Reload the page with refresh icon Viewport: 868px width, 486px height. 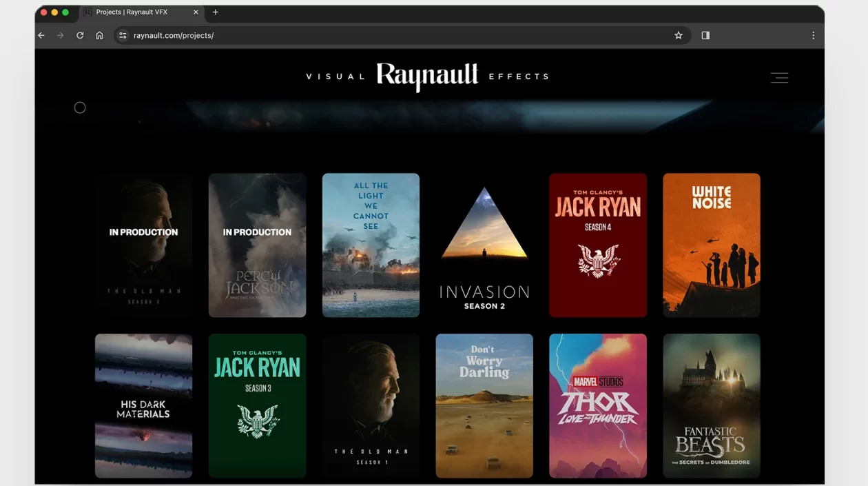(x=80, y=35)
